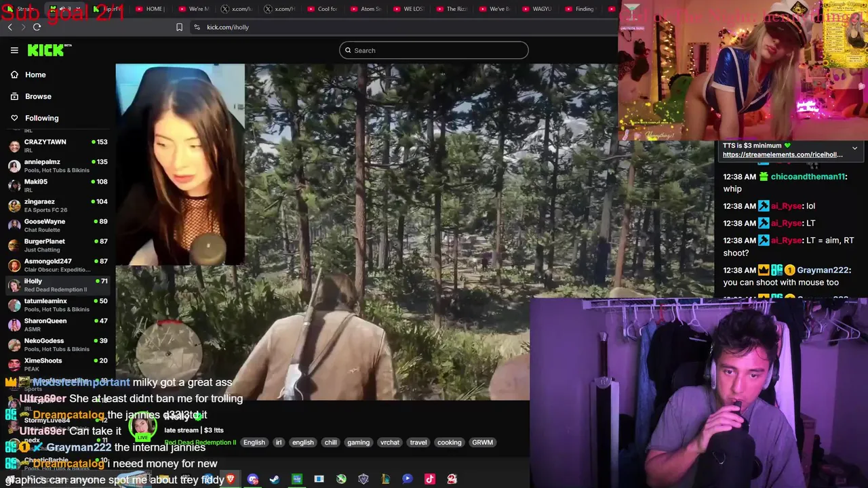The width and height of the screenshot is (868, 488).
Task: Switch to the 'Cool for' YouTube tab
Action: [322, 9]
